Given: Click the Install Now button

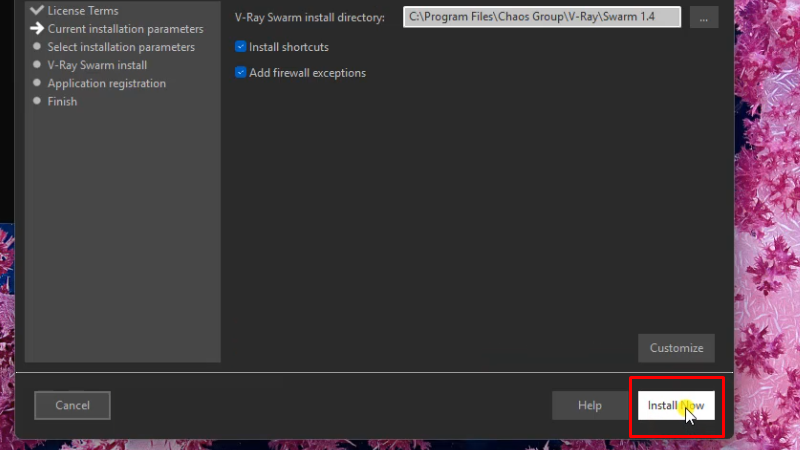Looking at the screenshot, I should pos(676,406).
